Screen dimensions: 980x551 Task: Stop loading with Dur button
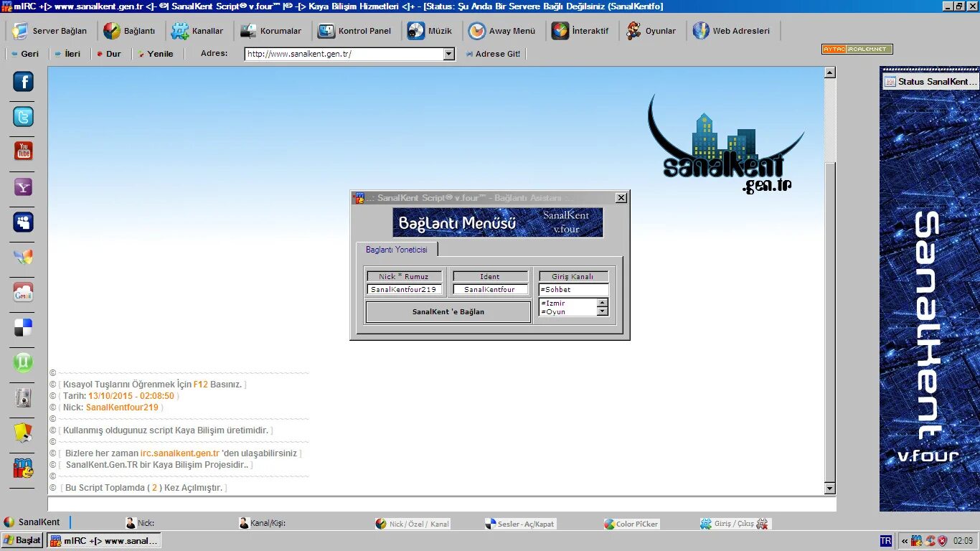(109, 54)
